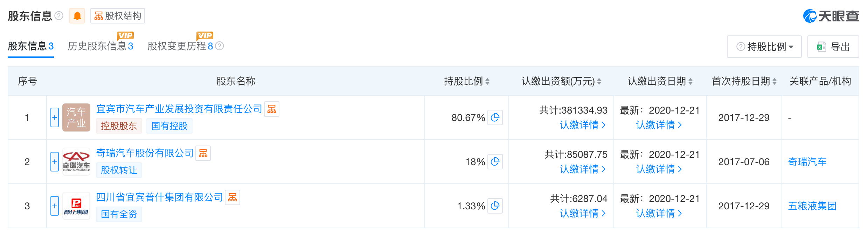Open the 持股比例 dropdown at top right
Screen dimensions: 868x236
764,47
